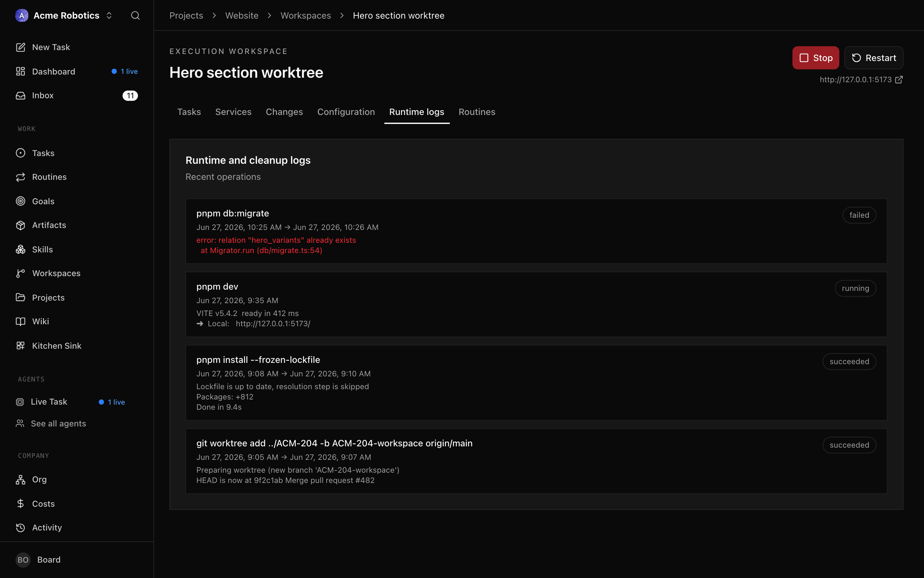Click the Dashboard 1 live indicator
Screen dimensions: 924x578
[x=125, y=72]
